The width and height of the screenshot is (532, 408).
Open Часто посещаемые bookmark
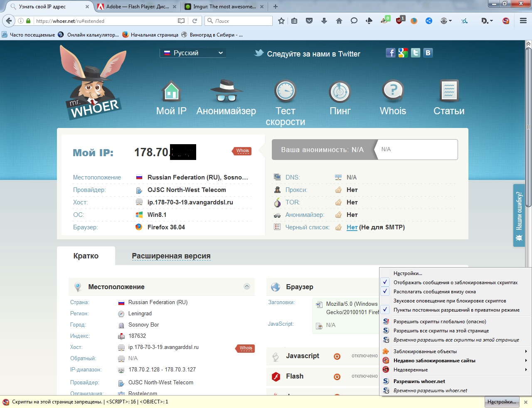click(28, 35)
